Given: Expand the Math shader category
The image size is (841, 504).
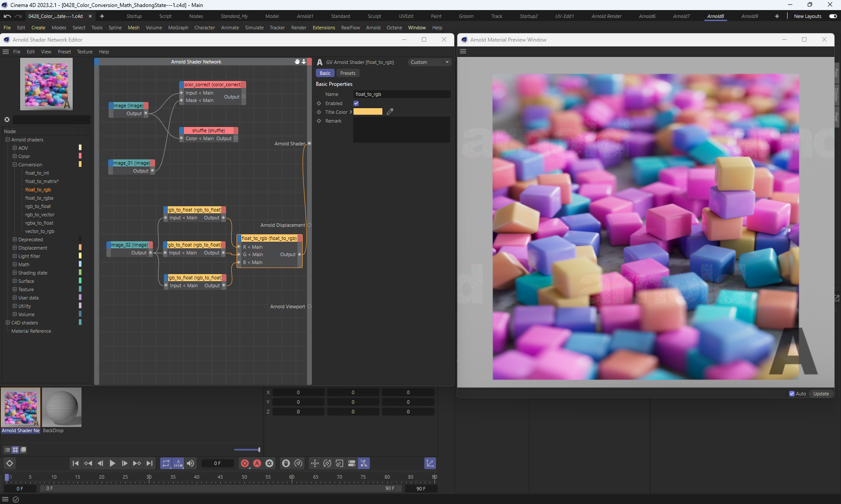Looking at the screenshot, I should (x=14, y=264).
